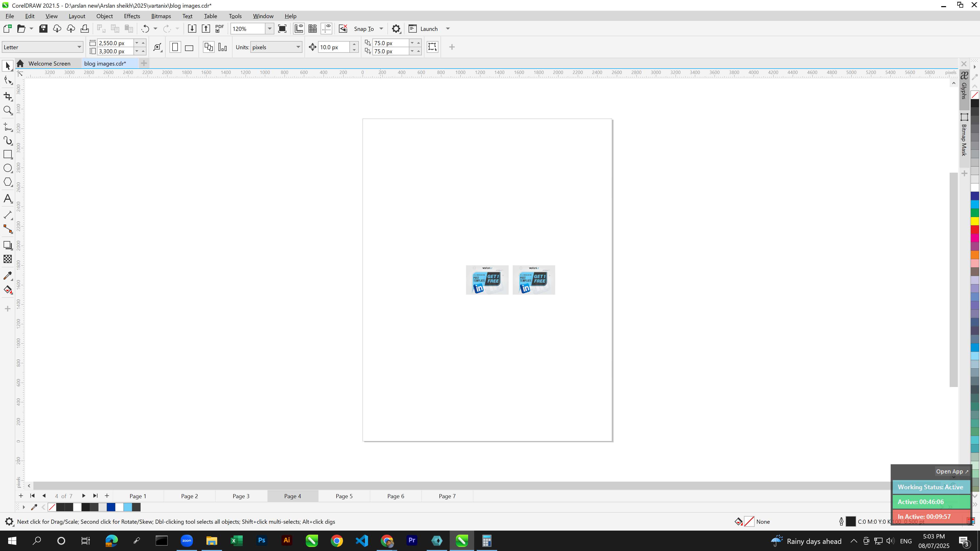980x551 pixels.
Task: Select the Zoom tool magnifier
Action: pos(8,110)
